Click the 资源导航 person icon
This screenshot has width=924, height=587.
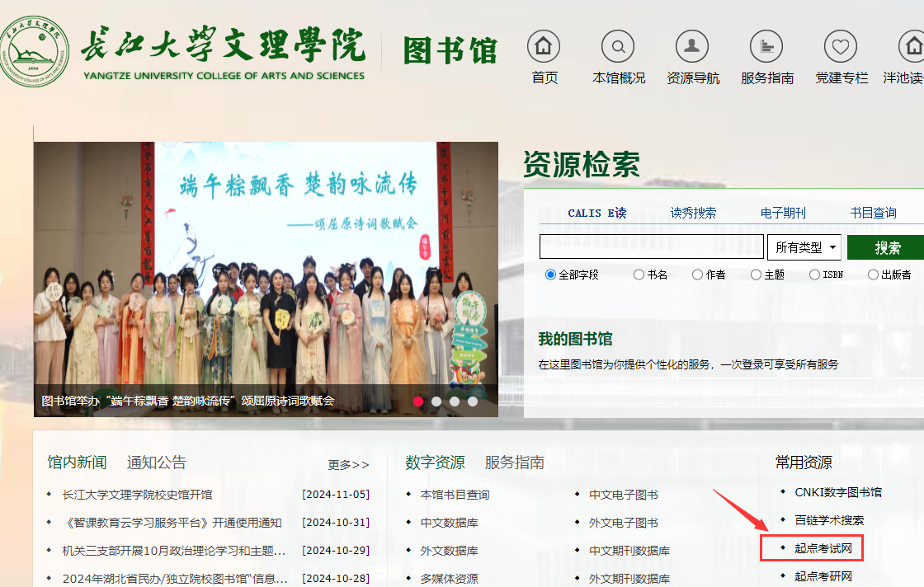click(692, 47)
